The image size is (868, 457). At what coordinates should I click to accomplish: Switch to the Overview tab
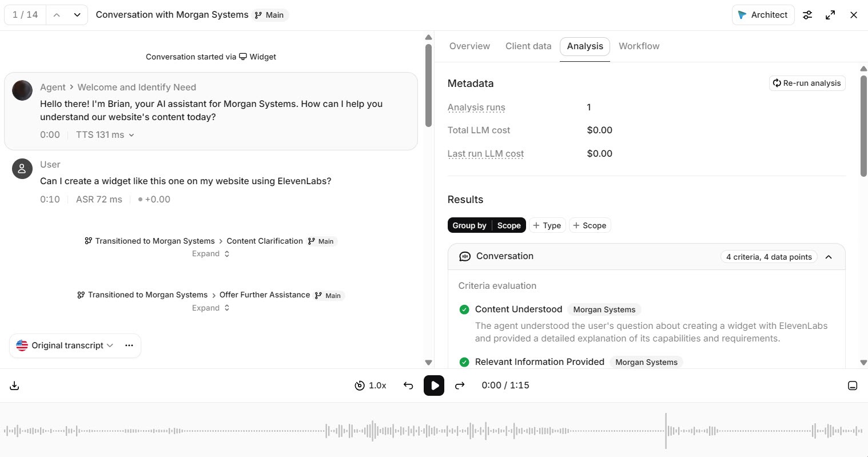tap(469, 46)
